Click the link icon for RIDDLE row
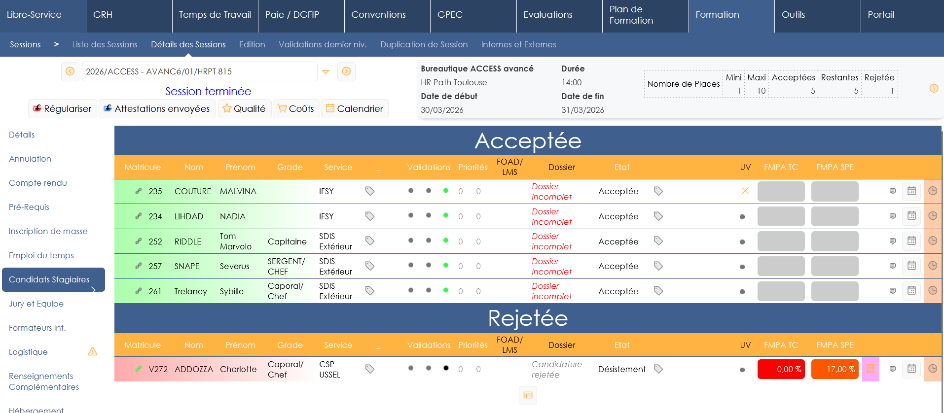944x413 pixels. coord(138,241)
